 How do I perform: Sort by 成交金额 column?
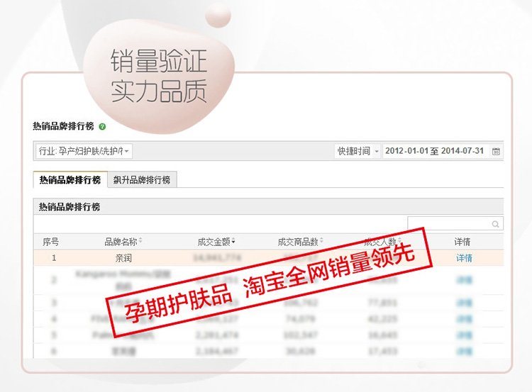pyautogui.click(x=216, y=242)
